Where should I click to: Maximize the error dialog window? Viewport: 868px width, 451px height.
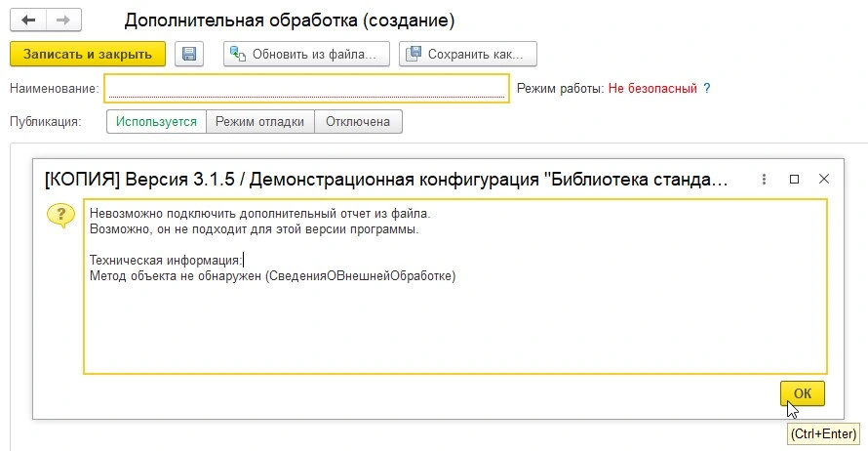point(794,180)
